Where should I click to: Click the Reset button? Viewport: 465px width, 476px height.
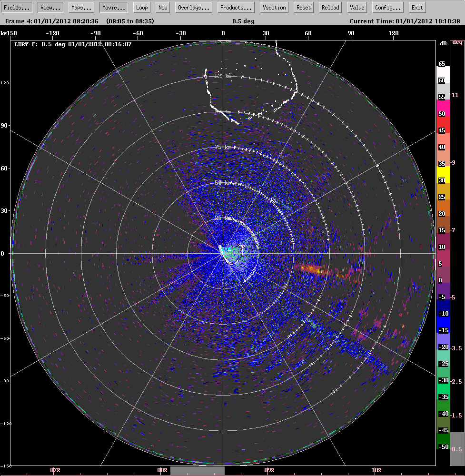click(x=304, y=8)
